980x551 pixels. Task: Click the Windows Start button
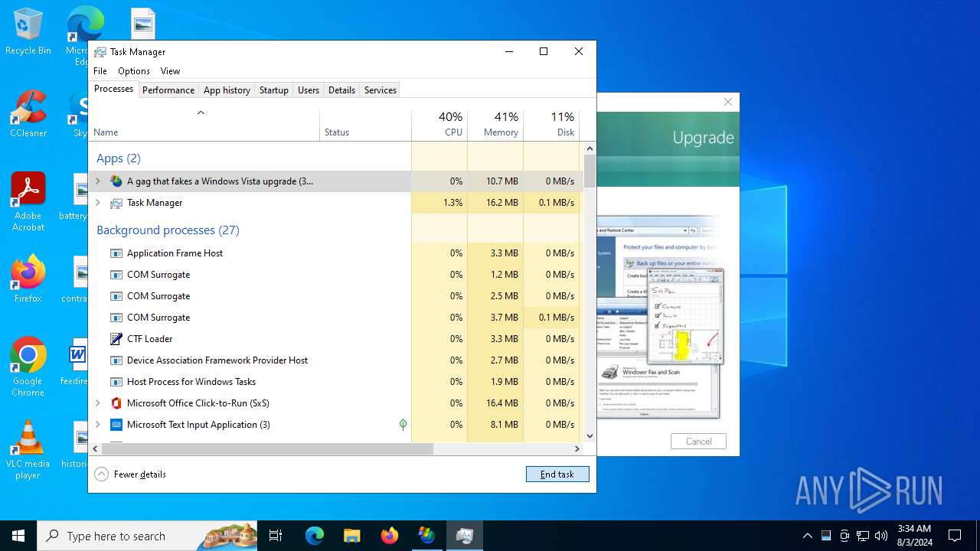[18, 536]
